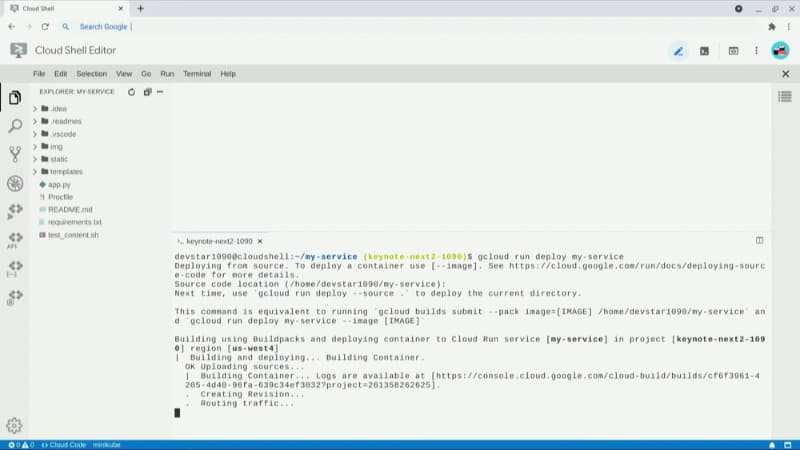Open Cloud Shell more options vertical dots

click(x=756, y=51)
